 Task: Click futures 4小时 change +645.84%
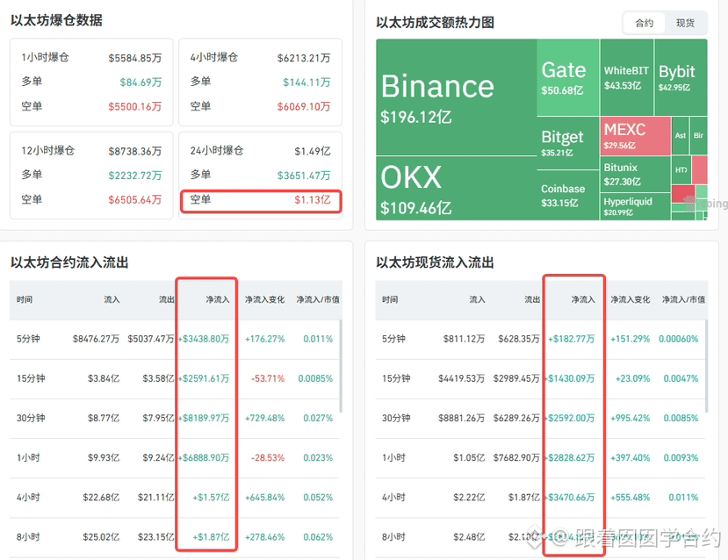click(264, 498)
